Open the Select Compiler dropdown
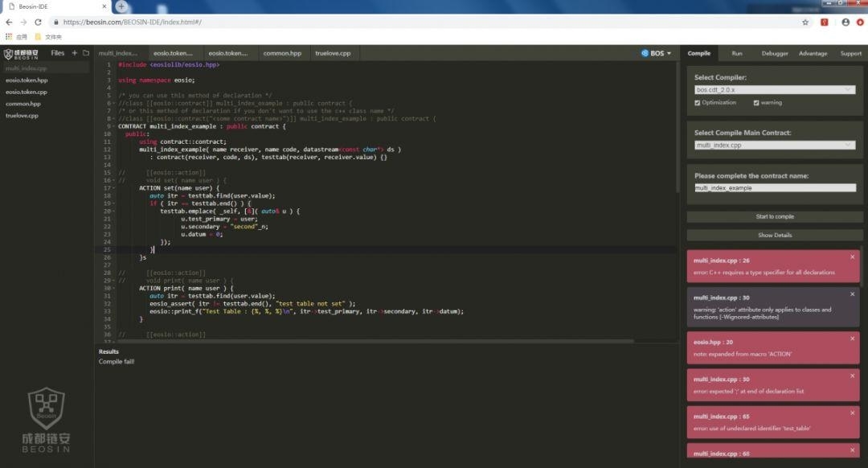Screen dimensions: 868x468 pos(775,90)
